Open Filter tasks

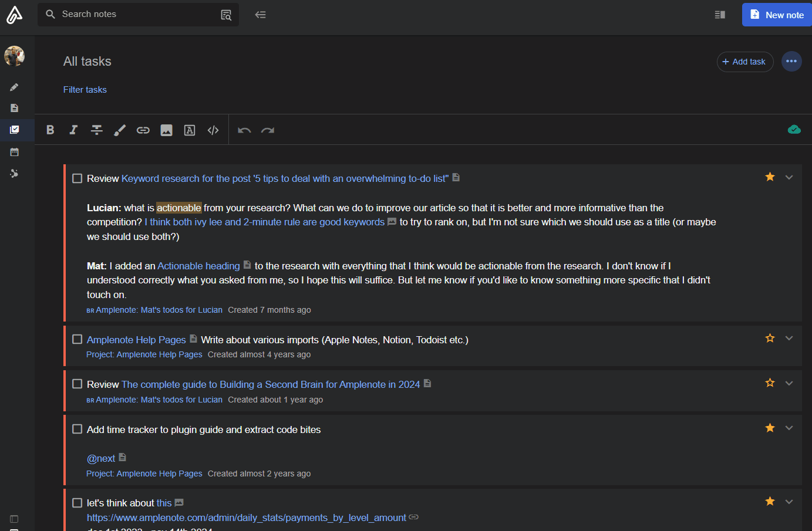(85, 90)
